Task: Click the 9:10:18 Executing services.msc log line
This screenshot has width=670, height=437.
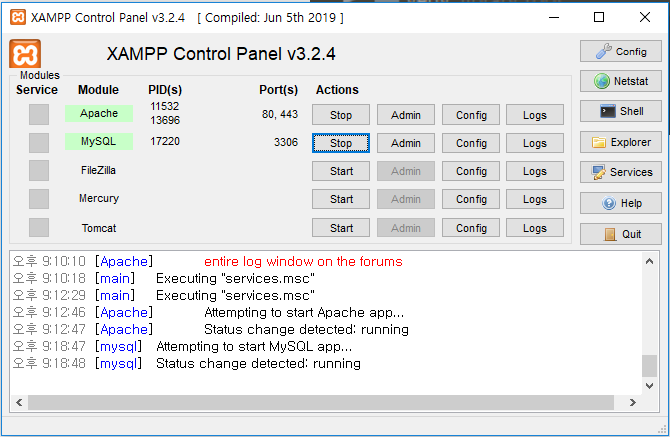Action: tap(164, 279)
